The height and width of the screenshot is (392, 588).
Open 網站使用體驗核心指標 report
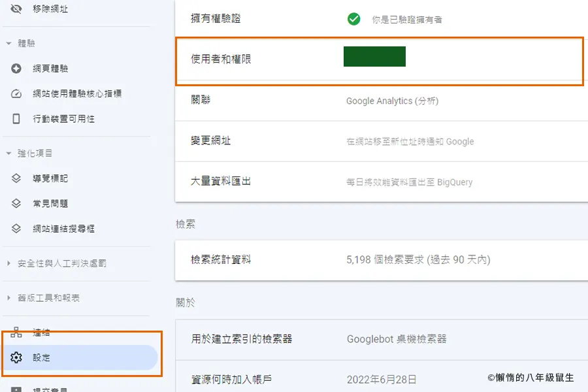tap(77, 94)
